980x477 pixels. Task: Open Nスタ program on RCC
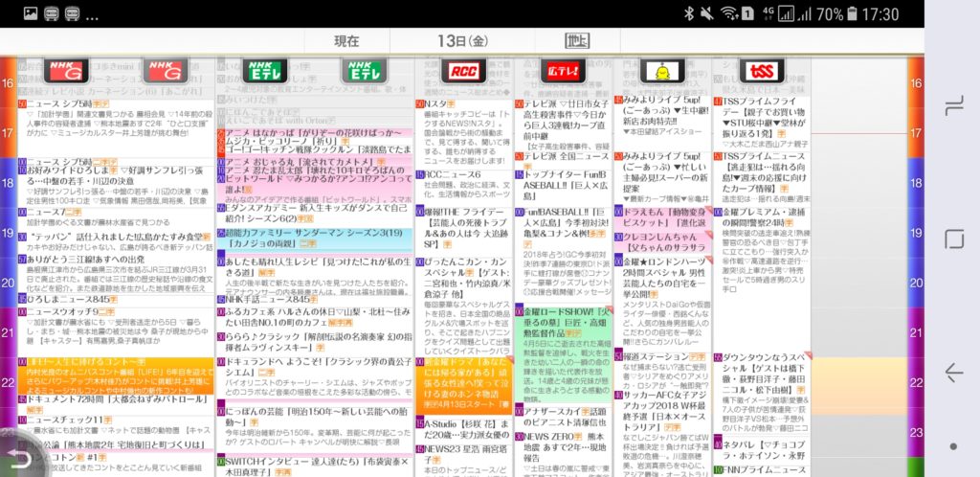point(463,134)
